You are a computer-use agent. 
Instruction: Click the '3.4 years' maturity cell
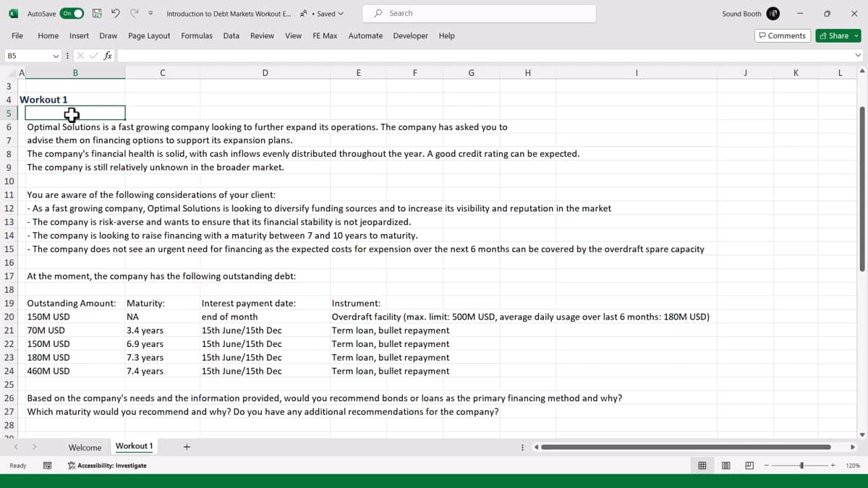tap(145, 330)
